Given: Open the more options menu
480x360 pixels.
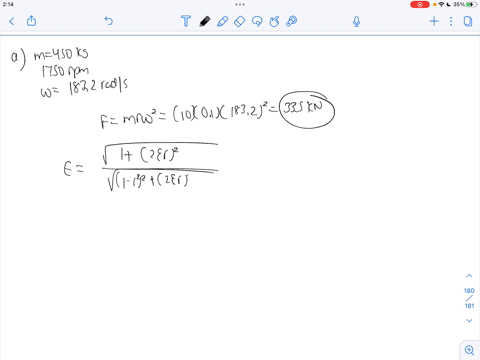Looking at the screenshot, I should click(451, 21).
